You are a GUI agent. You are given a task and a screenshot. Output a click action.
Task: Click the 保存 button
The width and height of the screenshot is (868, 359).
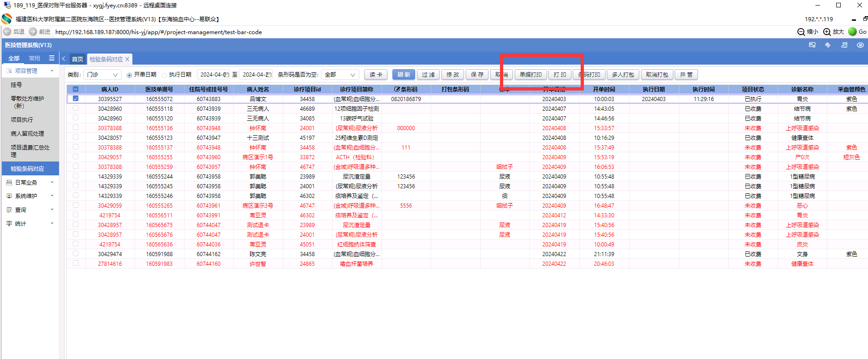point(477,75)
